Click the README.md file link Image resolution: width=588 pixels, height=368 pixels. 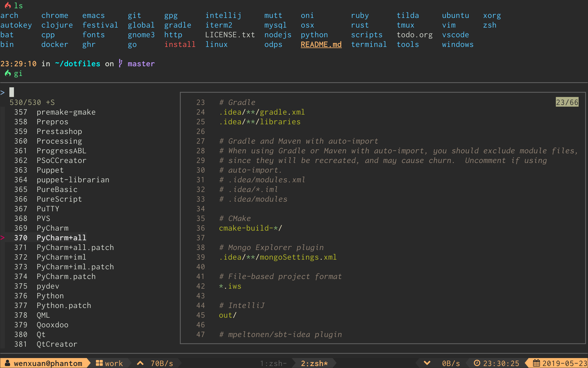coord(321,44)
